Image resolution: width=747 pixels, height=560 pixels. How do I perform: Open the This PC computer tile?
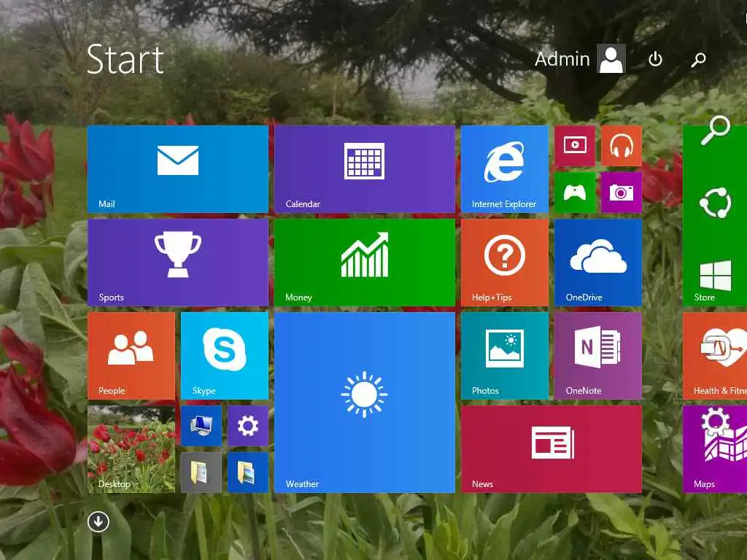point(201,426)
